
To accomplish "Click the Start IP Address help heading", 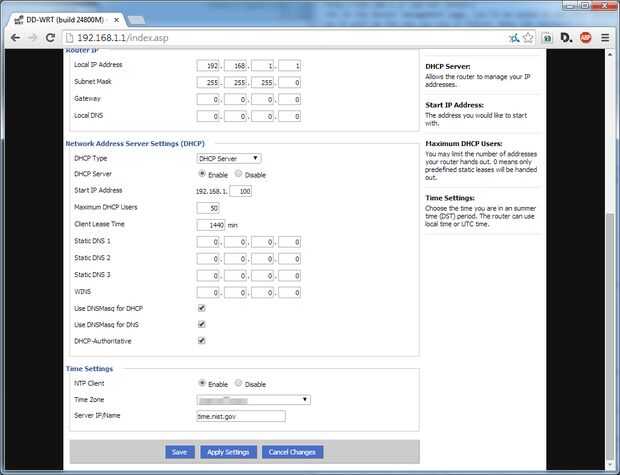I will [454, 105].
